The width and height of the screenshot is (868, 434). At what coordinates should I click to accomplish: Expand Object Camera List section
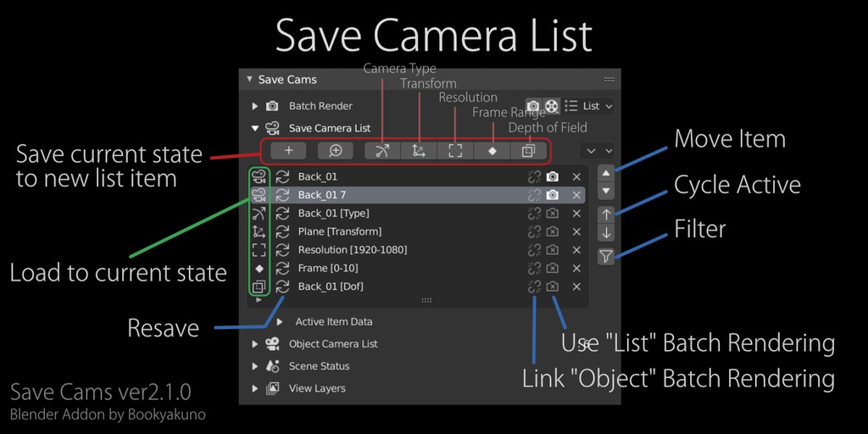254,344
